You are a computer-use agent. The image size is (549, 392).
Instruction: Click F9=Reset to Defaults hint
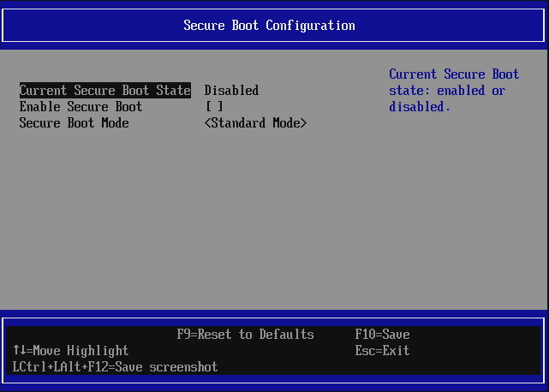coord(246,335)
